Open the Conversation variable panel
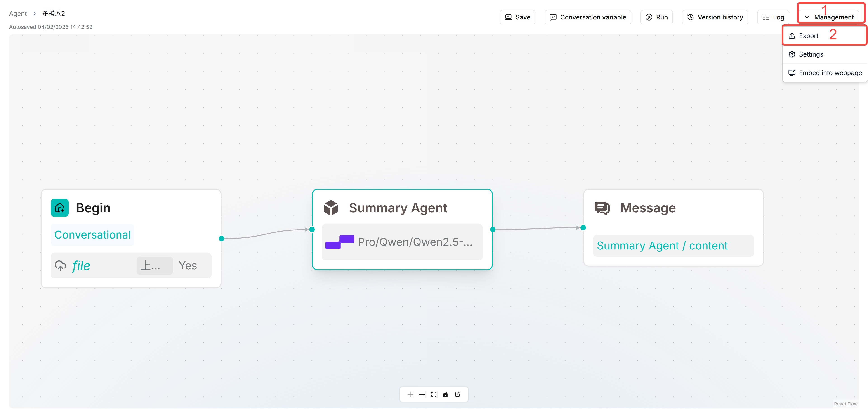This screenshot has height=412, width=868. 588,17
